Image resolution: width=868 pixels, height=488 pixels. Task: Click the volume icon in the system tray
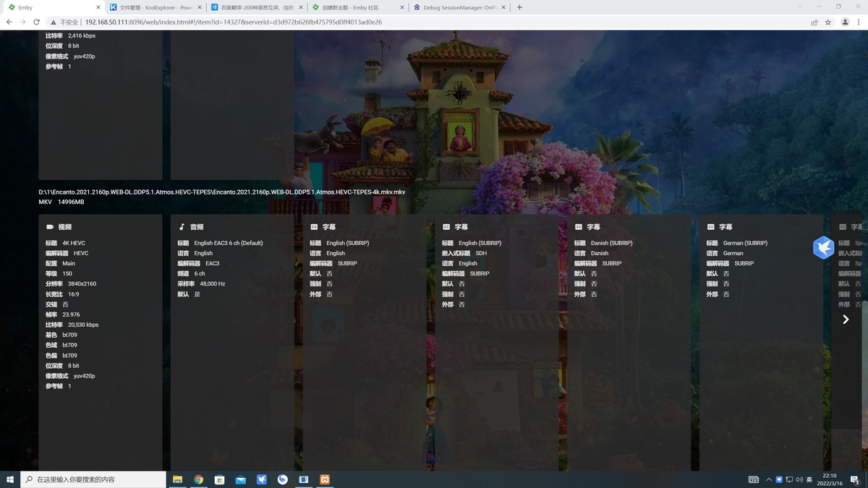(799, 479)
